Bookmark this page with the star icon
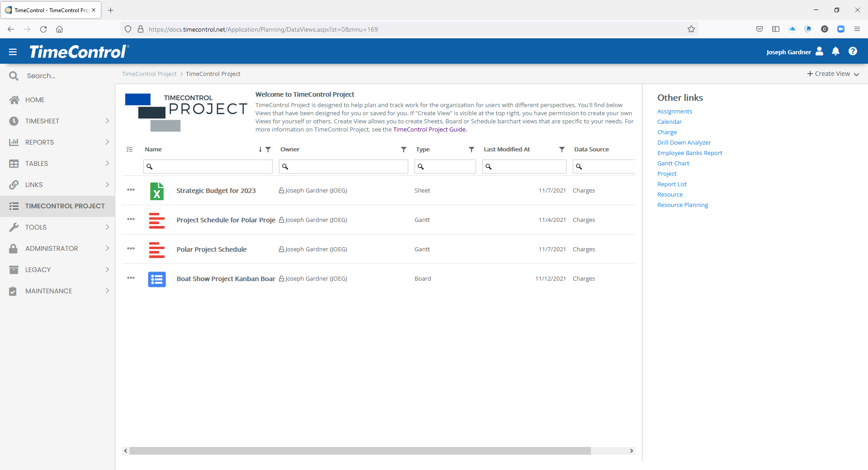868x470 pixels. point(691,29)
